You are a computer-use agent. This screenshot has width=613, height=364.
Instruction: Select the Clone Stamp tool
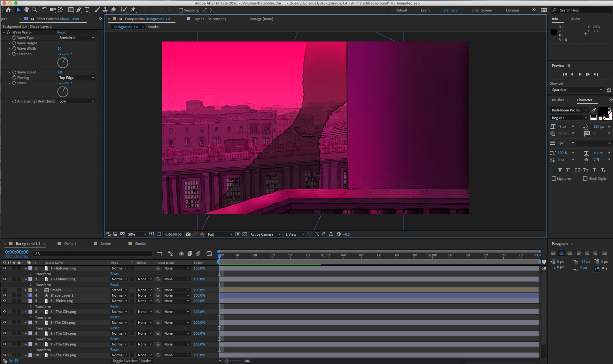[x=105, y=10]
